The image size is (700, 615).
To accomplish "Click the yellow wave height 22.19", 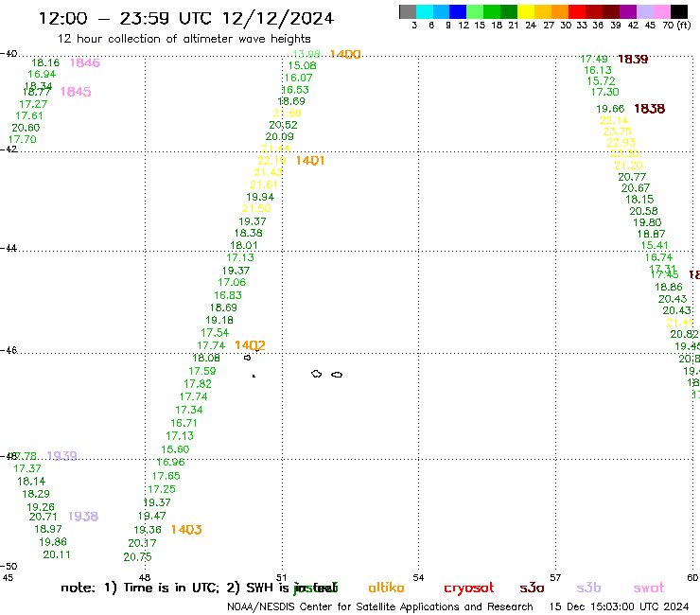I will tap(271, 160).
